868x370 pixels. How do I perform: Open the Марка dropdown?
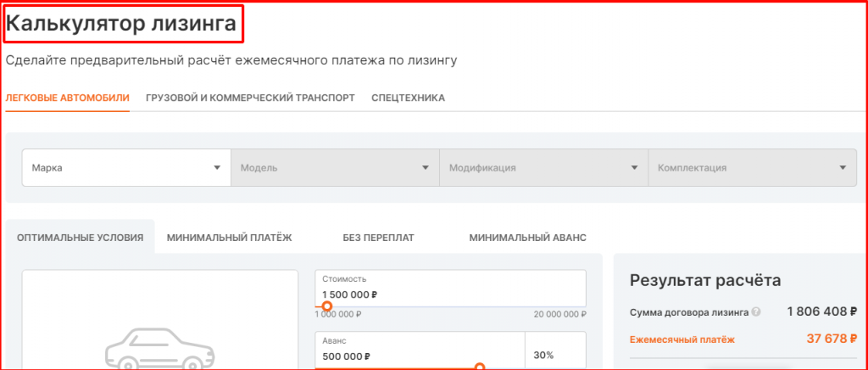[x=125, y=168]
